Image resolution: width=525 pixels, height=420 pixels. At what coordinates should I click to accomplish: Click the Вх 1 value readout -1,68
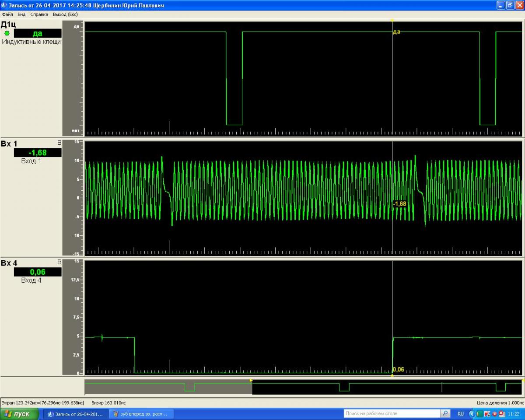pyautogui.click(x=38, y=153)
